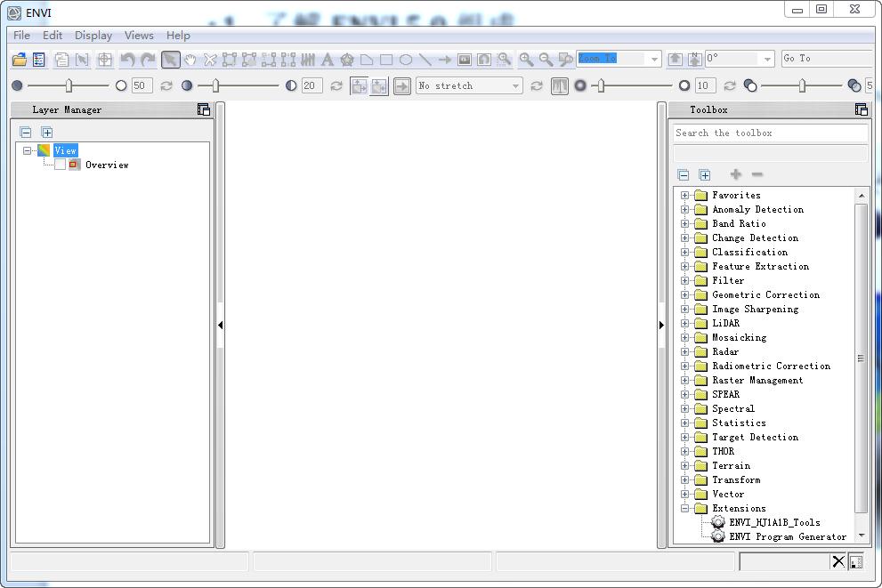The width and height of the screenshot is (882, 588).
Task: Click the Toolbox scrollbar down arrow
Action: coord(862,536)
